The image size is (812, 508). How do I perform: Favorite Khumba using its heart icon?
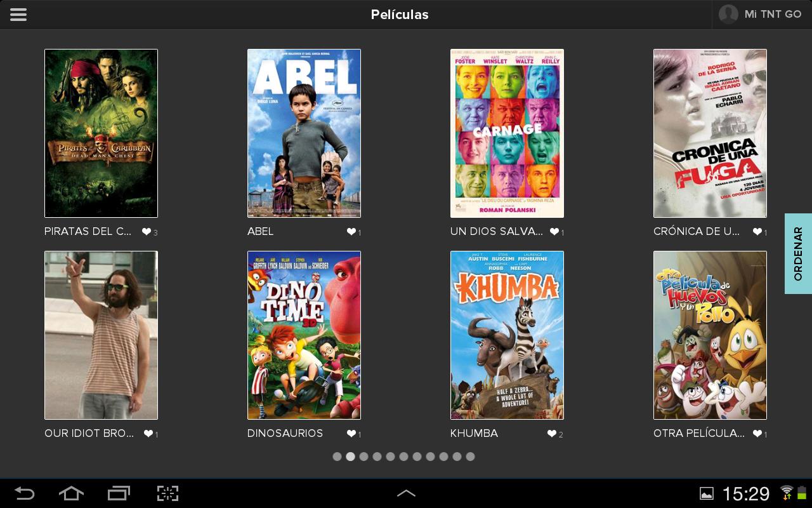tap(552, 434)
